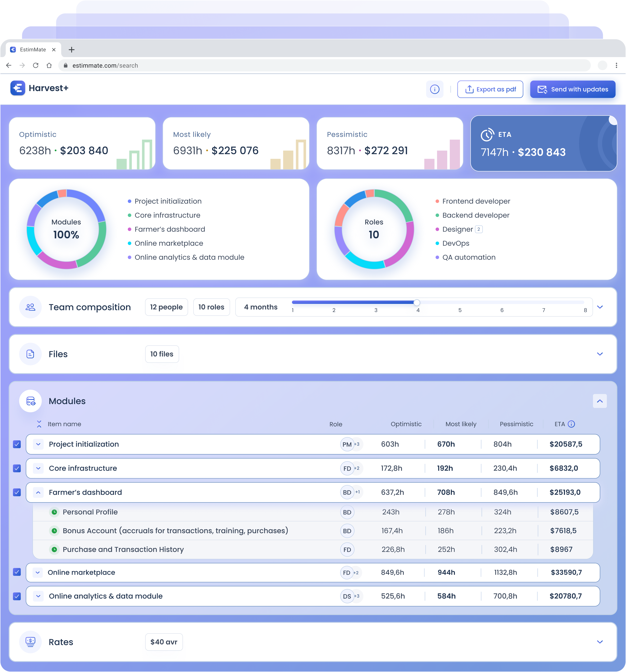
Task: Expand the Files section chevron
Action: coord(600,354)
